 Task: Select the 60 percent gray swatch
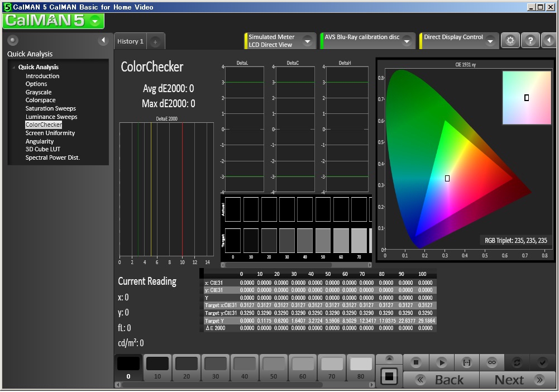tap(303, 368)
